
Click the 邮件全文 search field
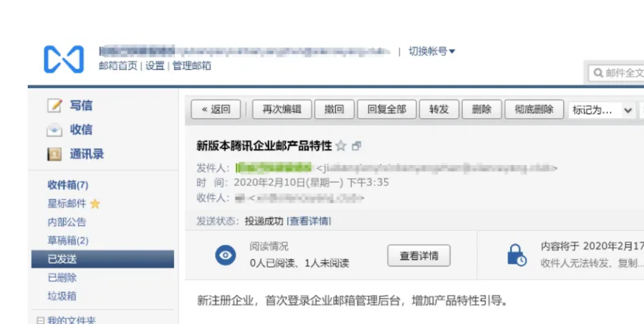[616, 73]
